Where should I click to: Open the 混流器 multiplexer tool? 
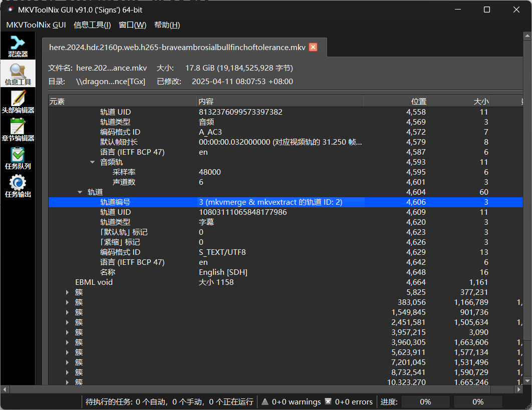[18, 47]
